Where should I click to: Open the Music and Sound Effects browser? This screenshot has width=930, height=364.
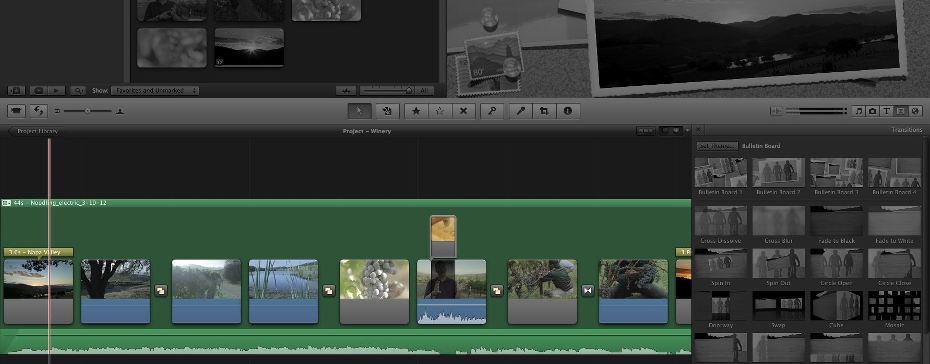[x=858, y=111]
